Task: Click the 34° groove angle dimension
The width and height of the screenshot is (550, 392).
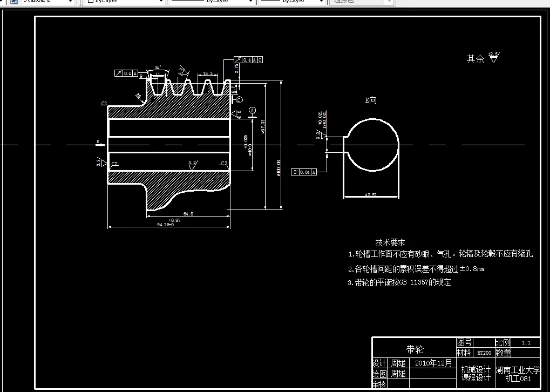Action: [x=158, y=67]
